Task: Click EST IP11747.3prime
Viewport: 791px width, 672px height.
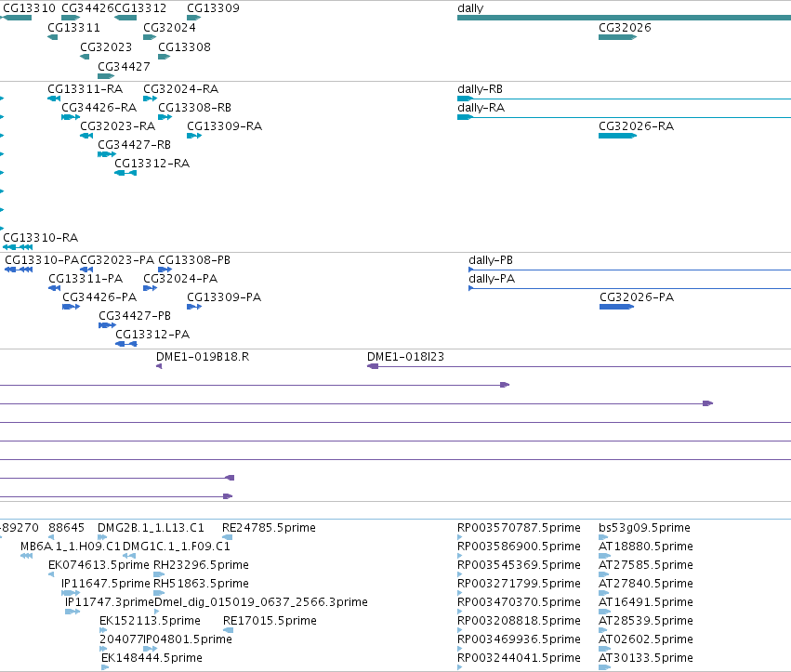Action: tap(73, 612)
